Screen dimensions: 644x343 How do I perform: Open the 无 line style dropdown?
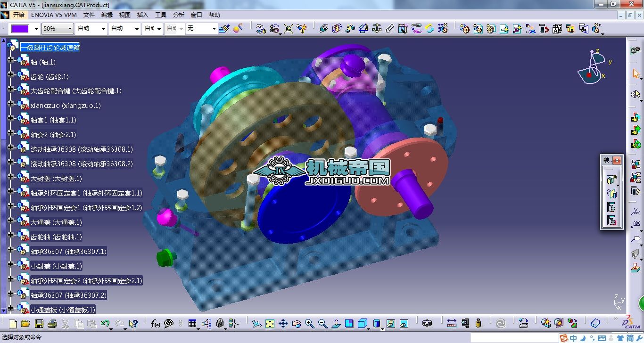[x=214, y=29]
